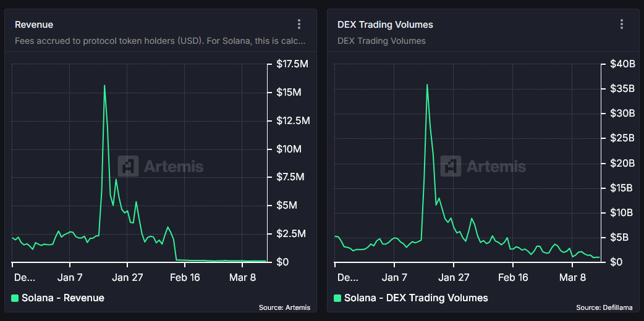Click the green swatch beside Solana - Revenue
Image resolution: width=644 pixels, height=321 pixels.
tap(15, 298)
